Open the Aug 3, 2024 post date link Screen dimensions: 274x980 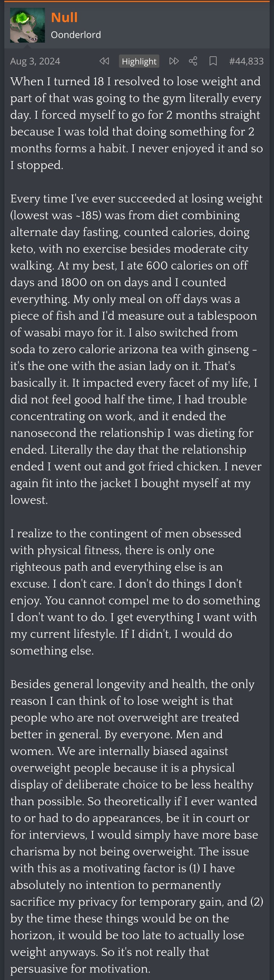click(35, 61)
